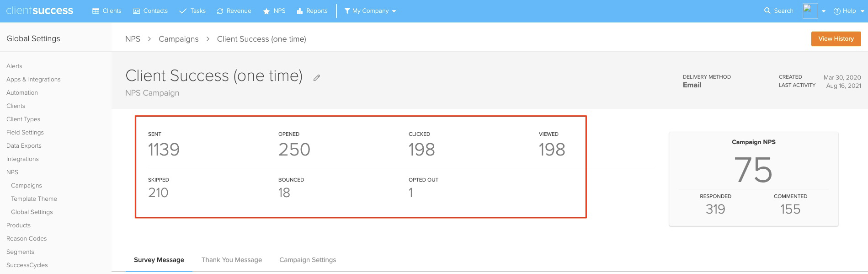
Task: Click the Help question mark icon
Action: coord(837,11)
